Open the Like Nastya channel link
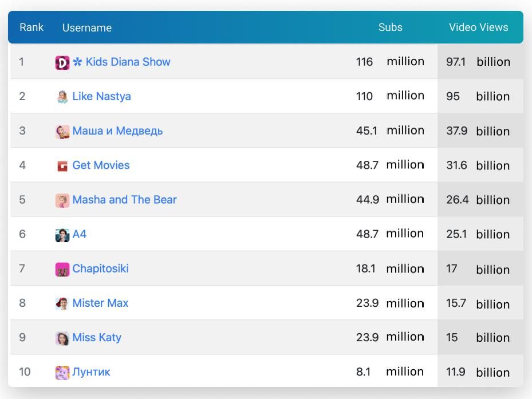The width and height of the screenshot is (532, 399). click(x=101, y=96)
